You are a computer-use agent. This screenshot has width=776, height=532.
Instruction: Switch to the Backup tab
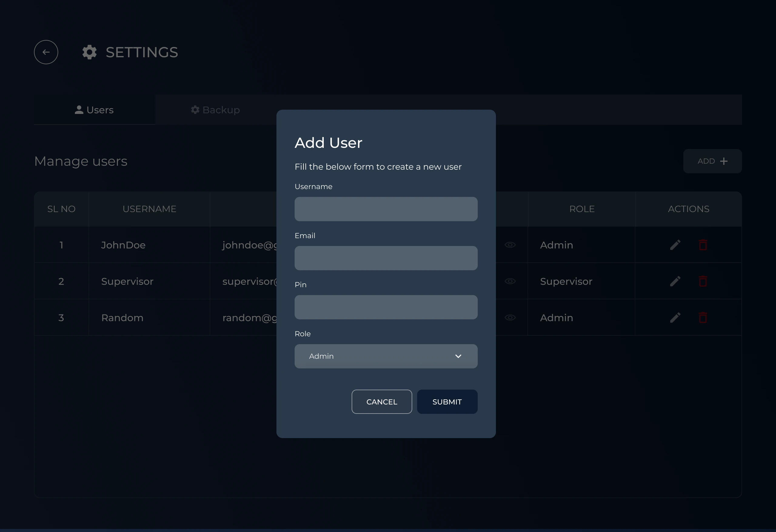click(216, 110)
